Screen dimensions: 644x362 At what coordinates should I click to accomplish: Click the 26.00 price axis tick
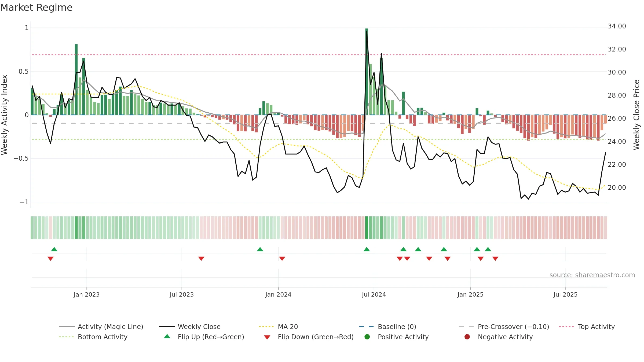617,119
